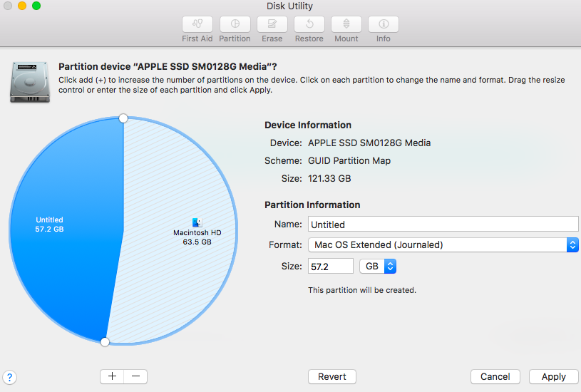Click 'This partition will be created.' text
The image size is (581, 392).
(362, 290)
